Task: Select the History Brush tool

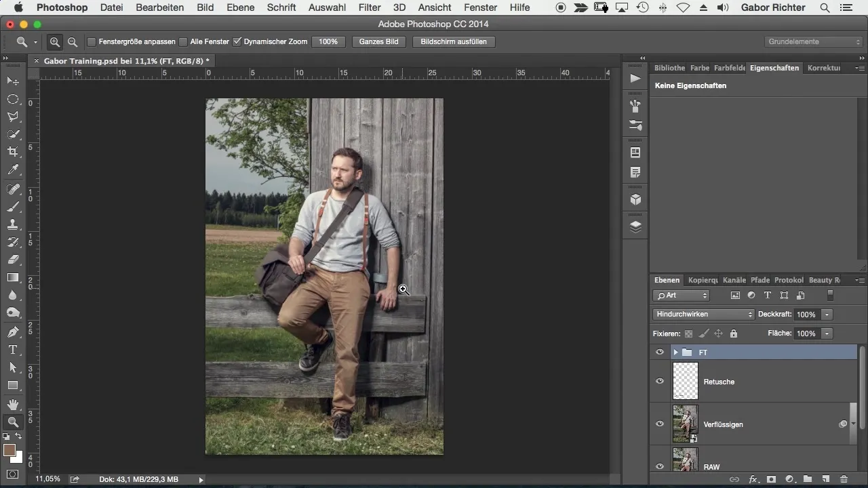Action: pyautogui.click(x=13, y=242)
